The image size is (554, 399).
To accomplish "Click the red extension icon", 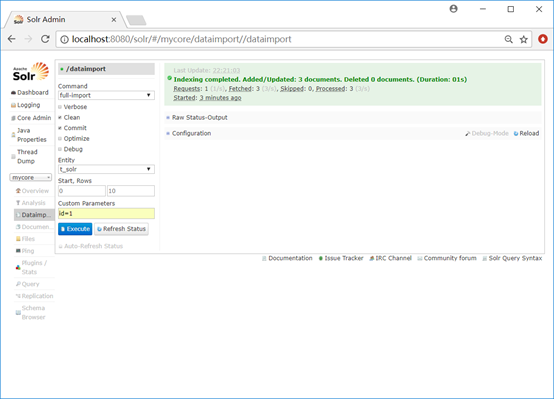I will coord(543,39).
